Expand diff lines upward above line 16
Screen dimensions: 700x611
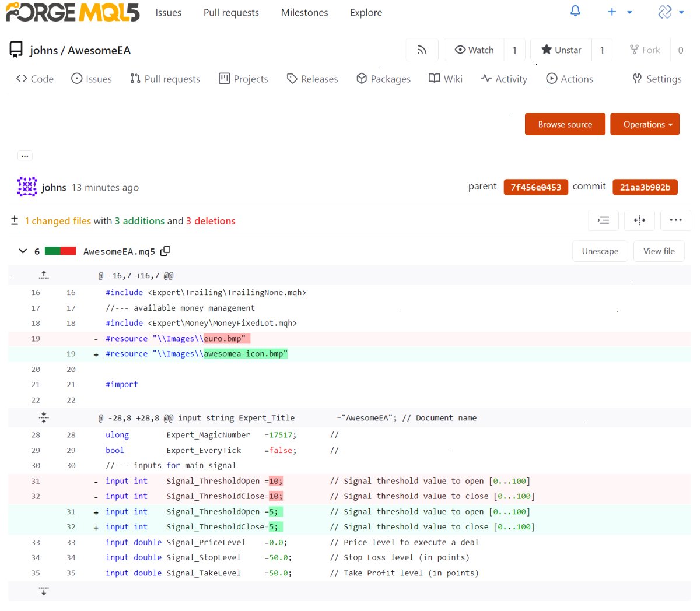click(44, 275)
